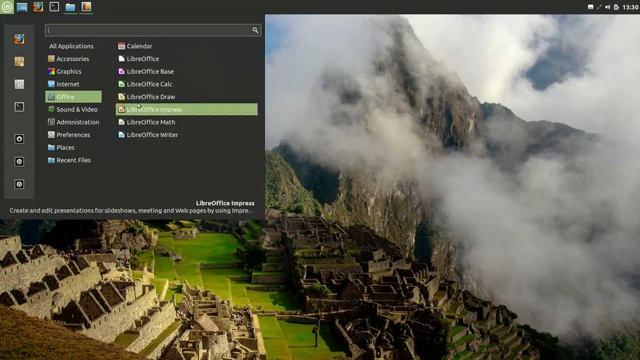The height and width of the screenshot is (360, 640).
Task: Click the Quit power sidebar button
Action: pos(19,184)
